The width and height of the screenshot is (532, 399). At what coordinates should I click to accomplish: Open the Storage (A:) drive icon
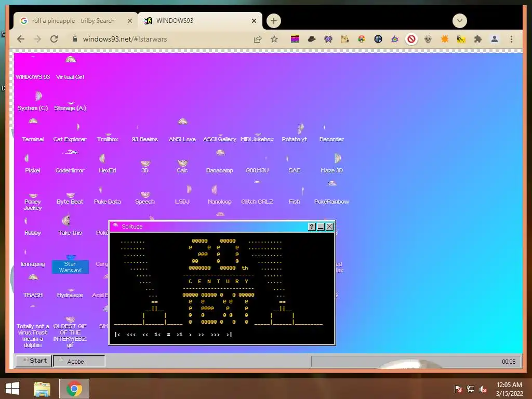click(x=70, y=105)
